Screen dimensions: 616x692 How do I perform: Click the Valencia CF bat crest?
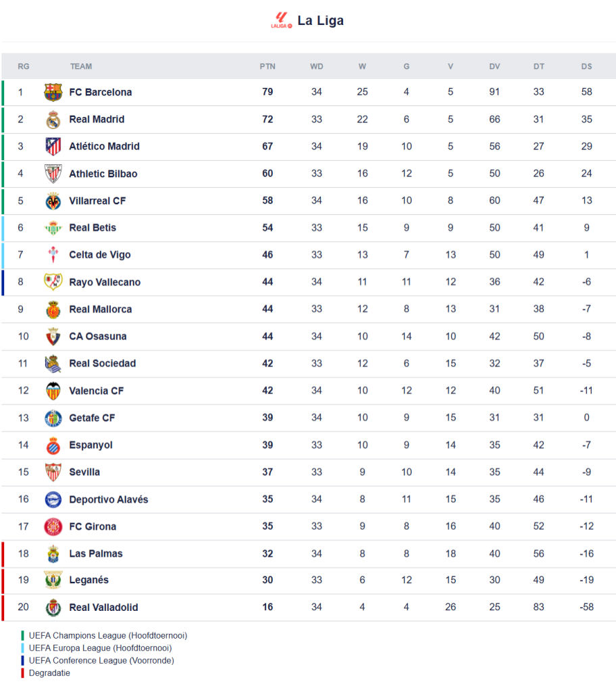[53, 391]
